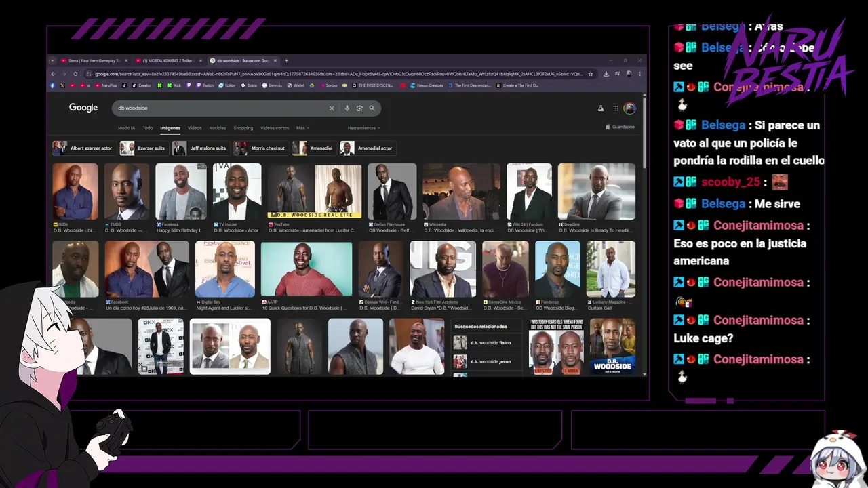Screen dimensions: 868x488
Task: Open Google Lens image search icon
Action: pyautogui.click(x=359, y=108)
